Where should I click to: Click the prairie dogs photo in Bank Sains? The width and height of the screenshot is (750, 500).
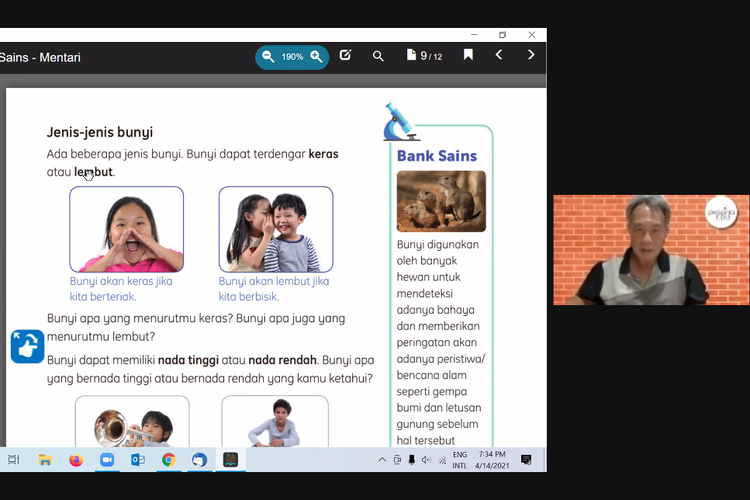tap(441, 201)
